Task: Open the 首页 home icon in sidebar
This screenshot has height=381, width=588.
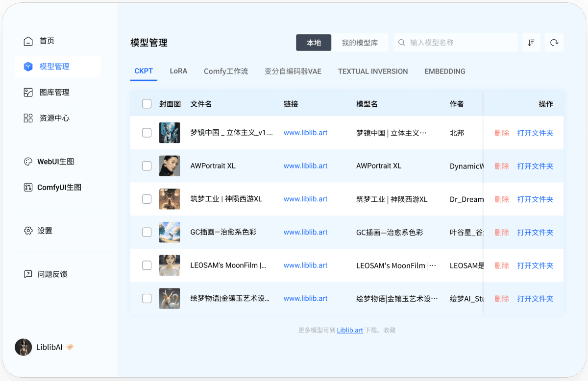Action: tap(28, 41)
